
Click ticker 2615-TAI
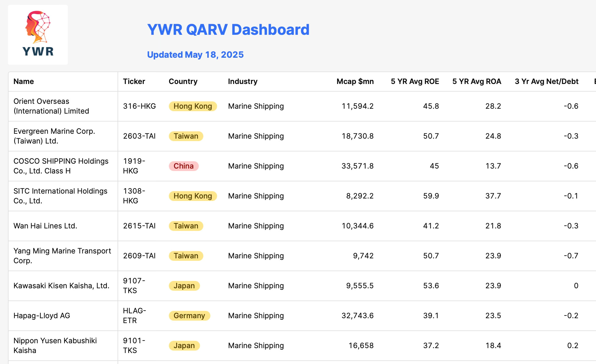click(139, 226)
